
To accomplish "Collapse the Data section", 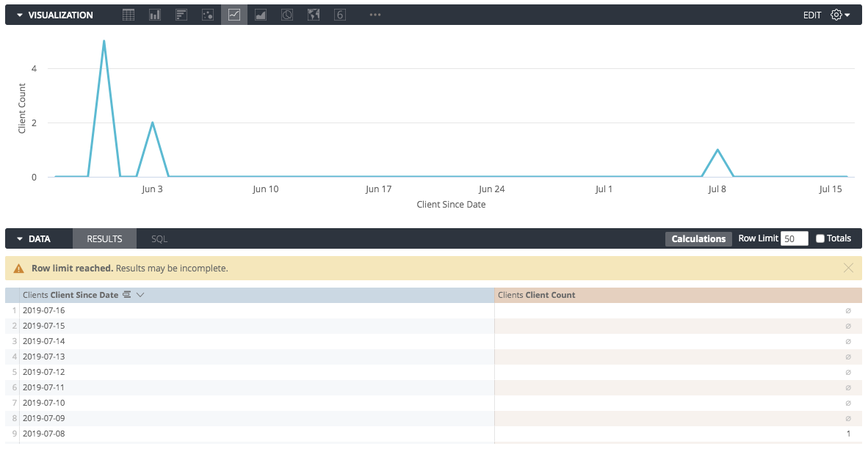I will (x=18, y=239).
